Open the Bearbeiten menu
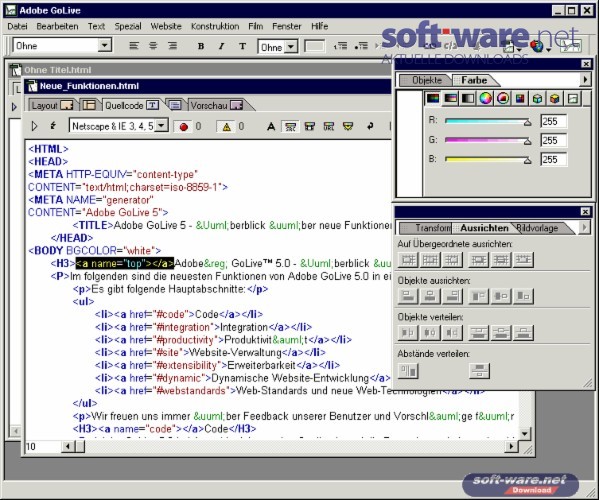The height and width of the screenshot is (500, 599). coord(57,26)
